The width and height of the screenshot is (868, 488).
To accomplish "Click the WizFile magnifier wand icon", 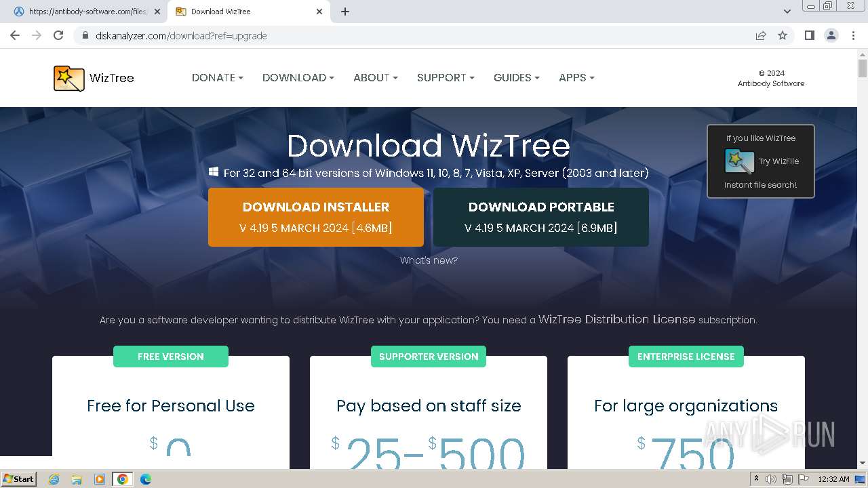I will (x=739, y=161).
